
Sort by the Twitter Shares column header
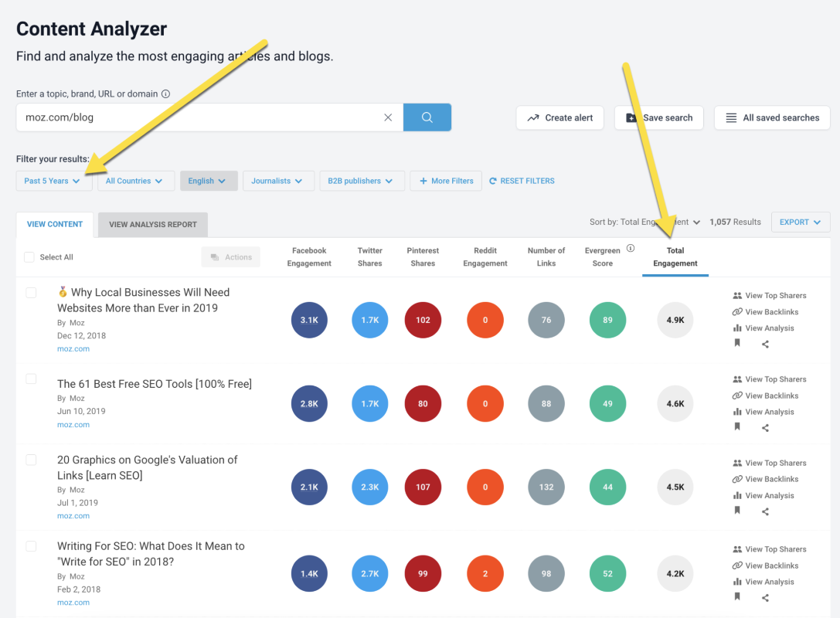(x=369, y=257)
